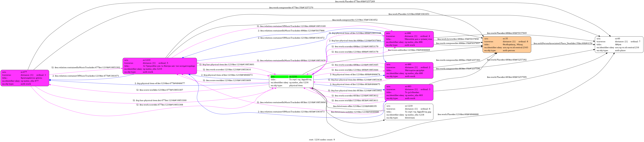The height and width of the screenshot is (142, 644).
Task: Click edge label ea:work:composer oi:477 oi:35
Action: [291, 8]
